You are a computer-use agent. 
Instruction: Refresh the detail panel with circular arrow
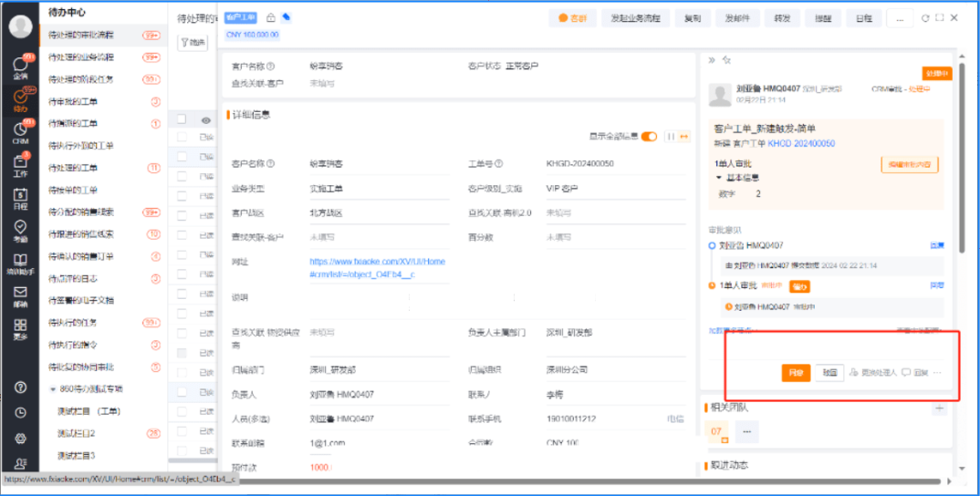click(925, 18)
